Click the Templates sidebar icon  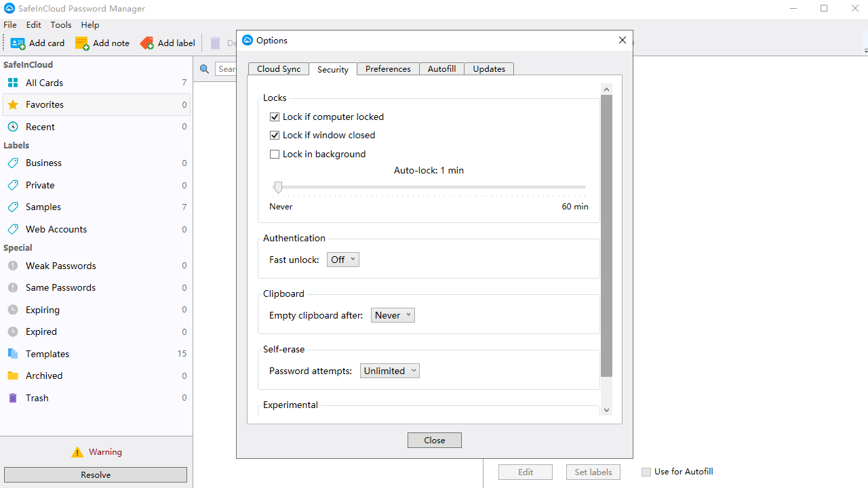point(13,353)
